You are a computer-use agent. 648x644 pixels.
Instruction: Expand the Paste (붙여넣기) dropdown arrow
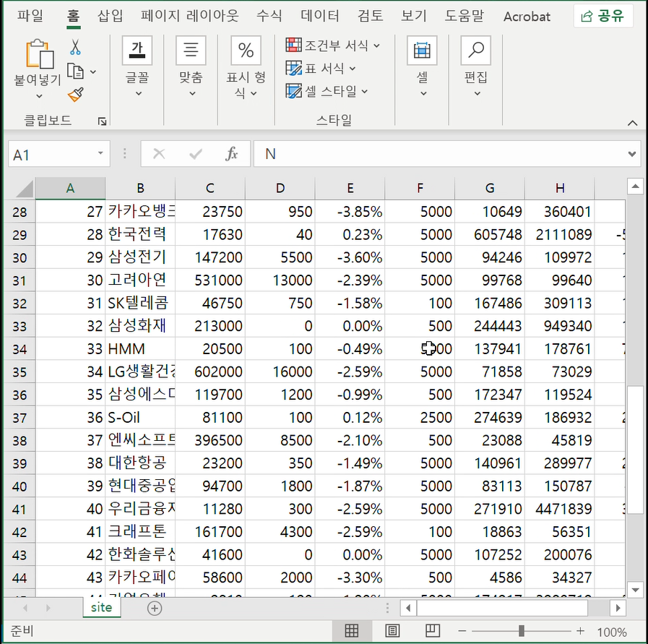[39, 96]
